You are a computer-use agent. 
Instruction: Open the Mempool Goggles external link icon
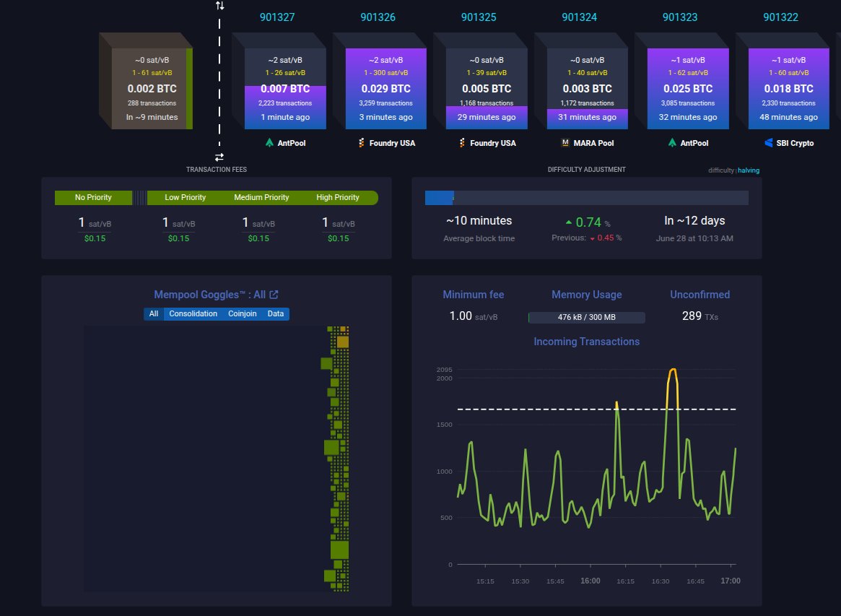click(x=274, y=295)
